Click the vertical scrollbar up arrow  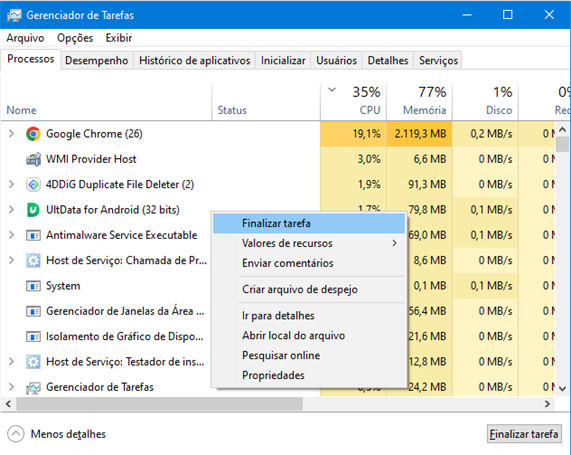point(562,129)
